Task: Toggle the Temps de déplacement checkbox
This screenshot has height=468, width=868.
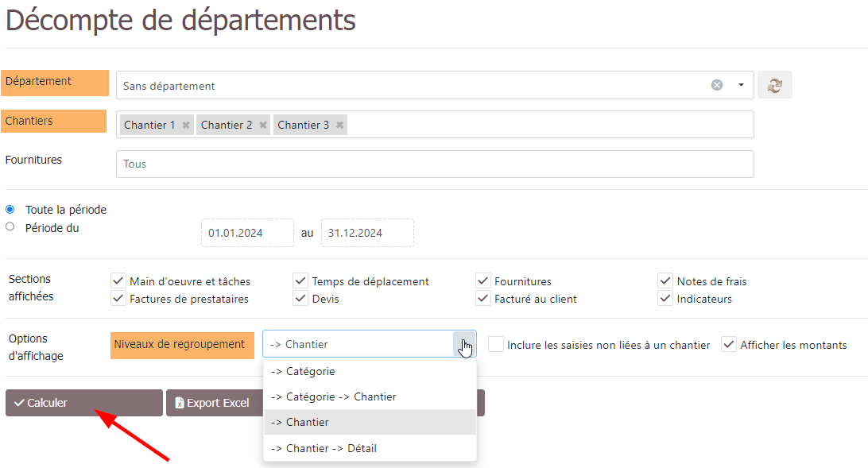Action: [x=300, y=280]
